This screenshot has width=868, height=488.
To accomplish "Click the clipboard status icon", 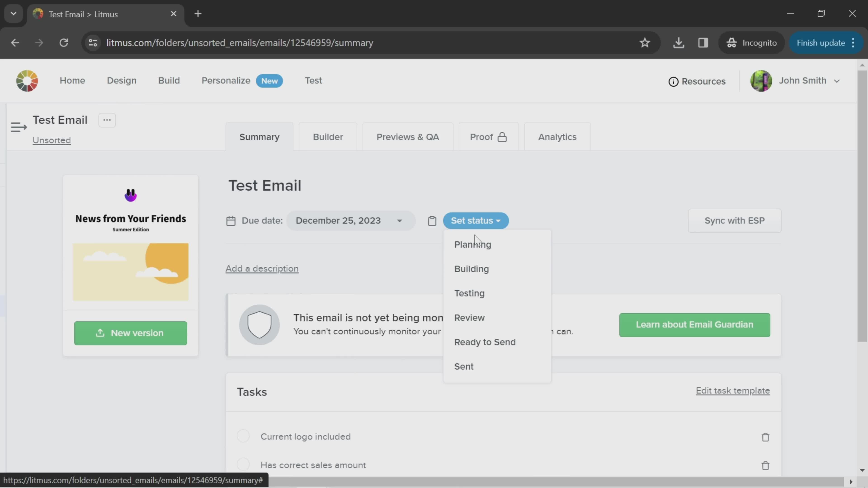I will click(x=432, y=221).
